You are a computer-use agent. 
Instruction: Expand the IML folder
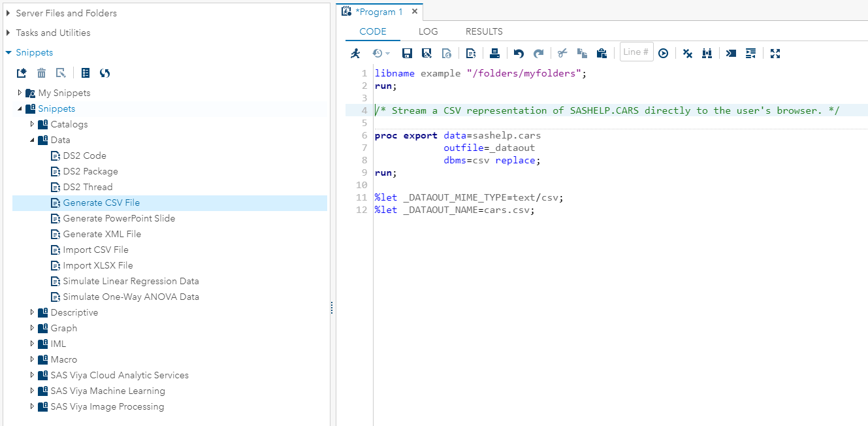32,344
